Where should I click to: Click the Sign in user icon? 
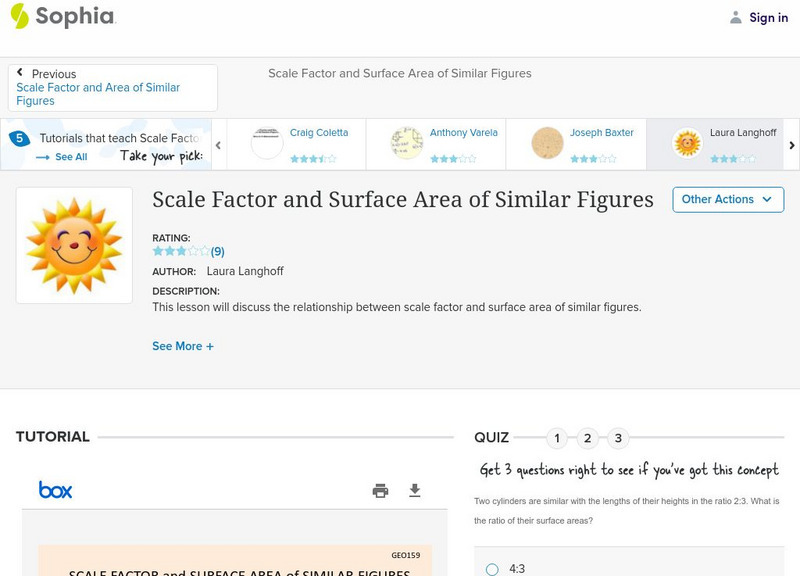(736, 17)
